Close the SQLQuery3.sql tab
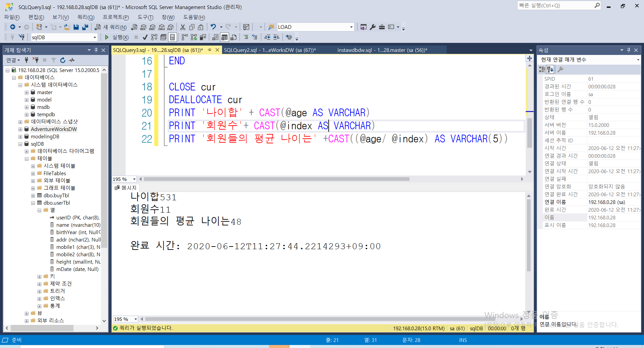 (x=217, y=50)
